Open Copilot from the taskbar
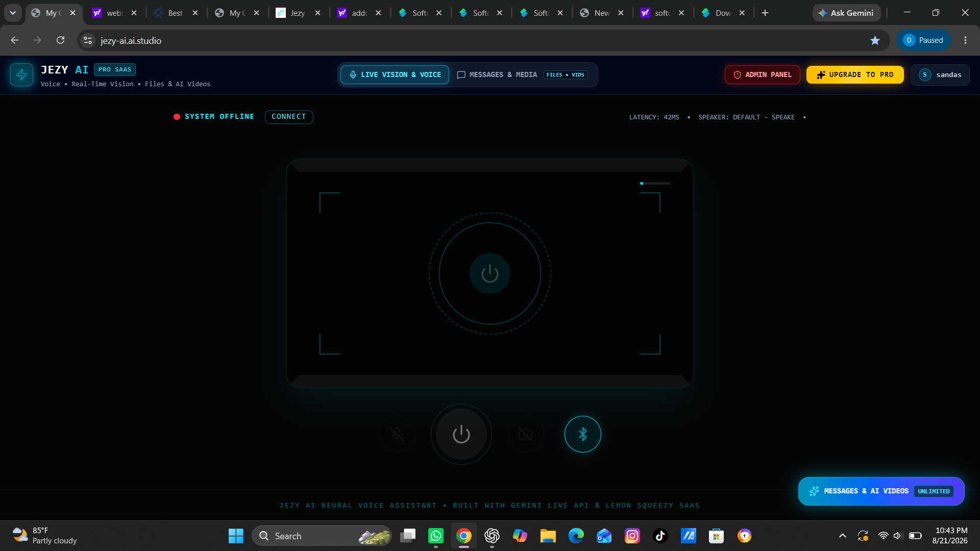The image size is (980, 551). (x=520, y=536)
